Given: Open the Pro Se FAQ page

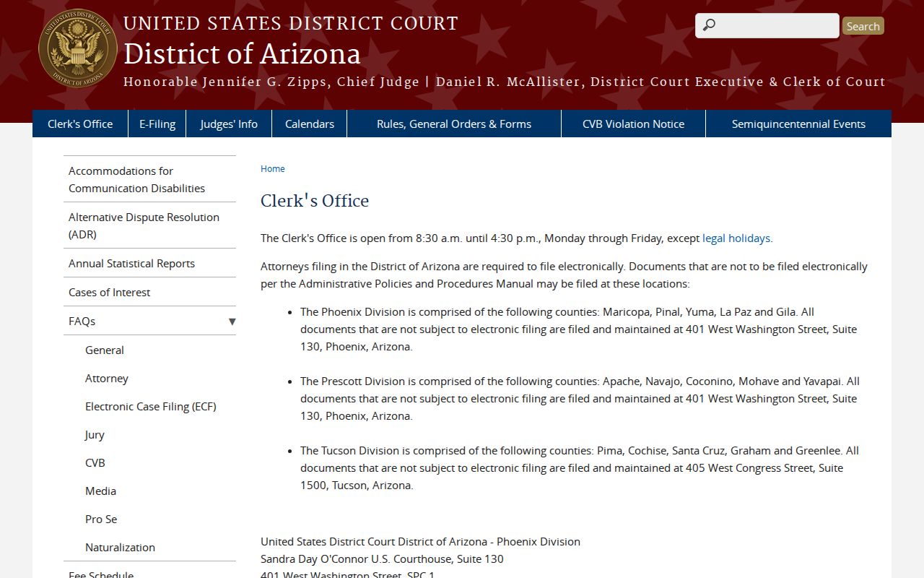Looking at the screenshot, I should [101, 519].
